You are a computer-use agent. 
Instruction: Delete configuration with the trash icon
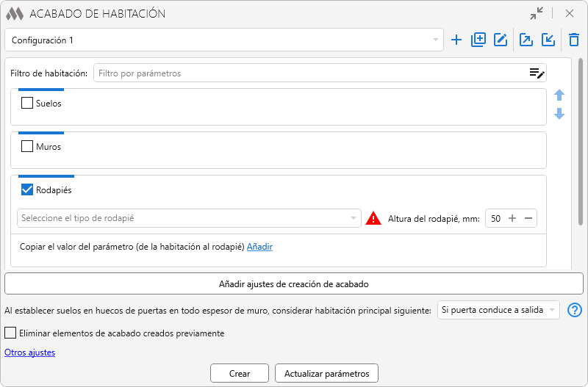coord(574,40)
